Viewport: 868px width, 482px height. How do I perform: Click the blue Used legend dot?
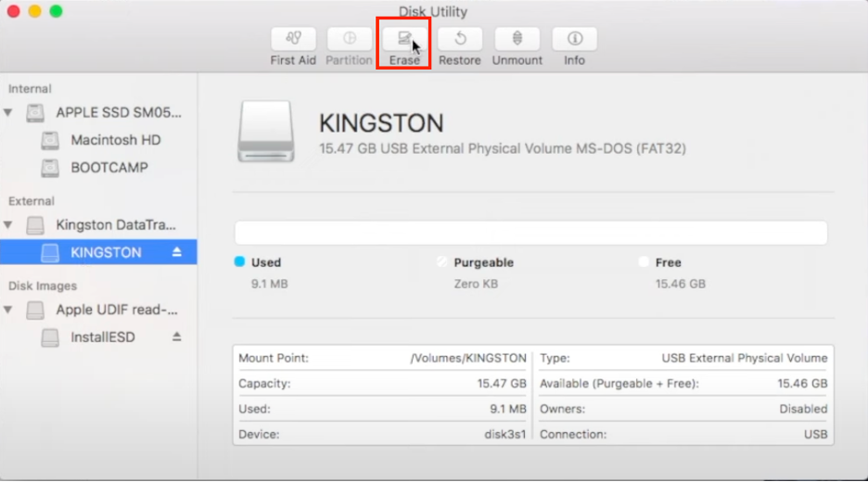[x=239, y=261]
